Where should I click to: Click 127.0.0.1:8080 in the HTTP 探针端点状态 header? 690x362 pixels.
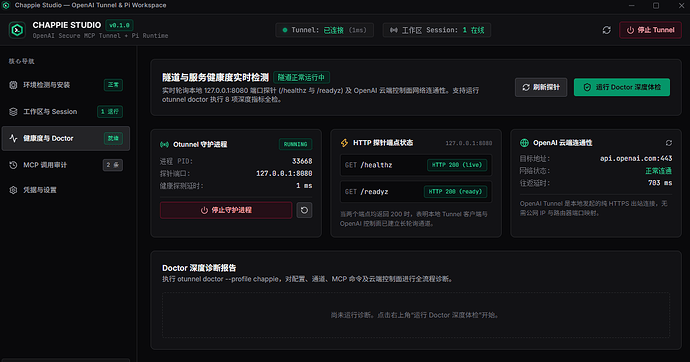point(469,143)
